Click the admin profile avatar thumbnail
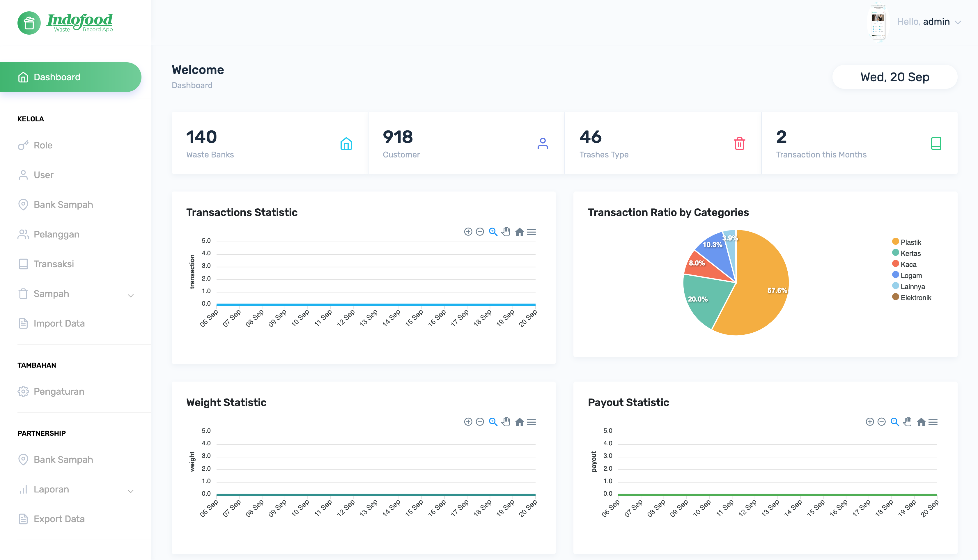The height and width of the screenshot is (560, 978). tap(878, 22)
